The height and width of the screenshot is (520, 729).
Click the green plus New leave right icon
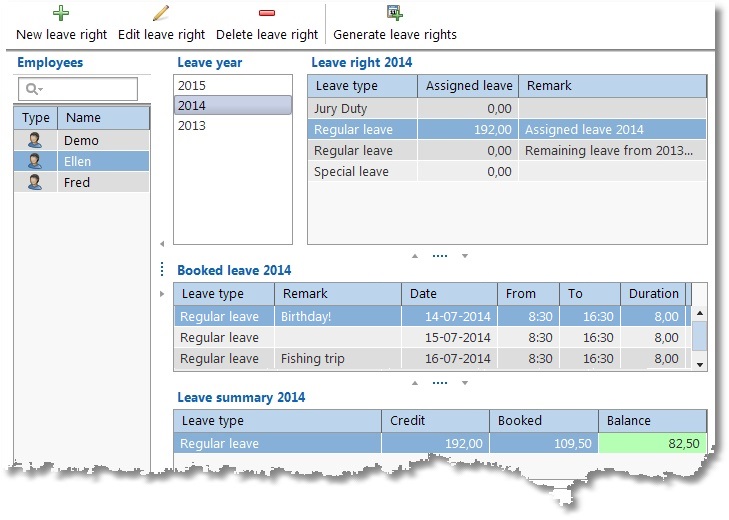point(61,13)
